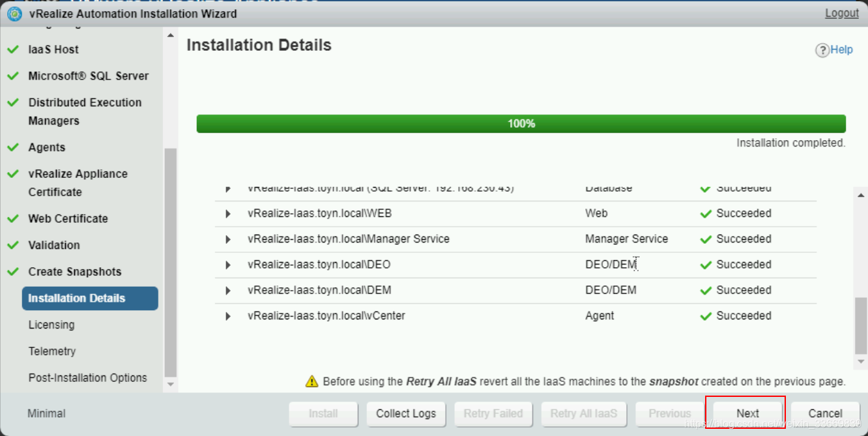868x436 pixels.
Task: Click the component list scroll-down arrow
Action: 861,361
